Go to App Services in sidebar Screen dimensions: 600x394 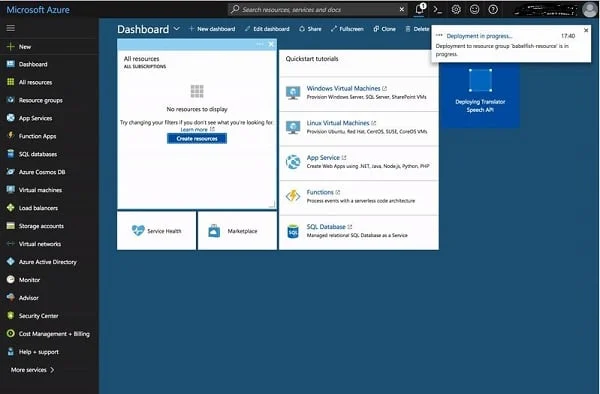click(x=35, y=118)
